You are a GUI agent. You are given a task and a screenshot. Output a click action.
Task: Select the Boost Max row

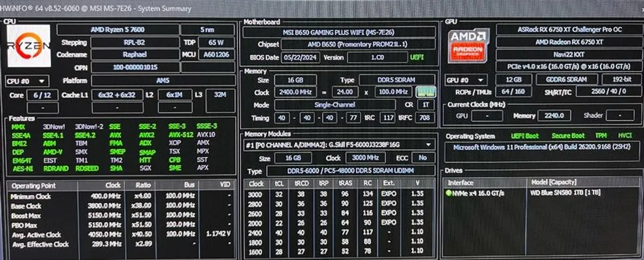121,216
